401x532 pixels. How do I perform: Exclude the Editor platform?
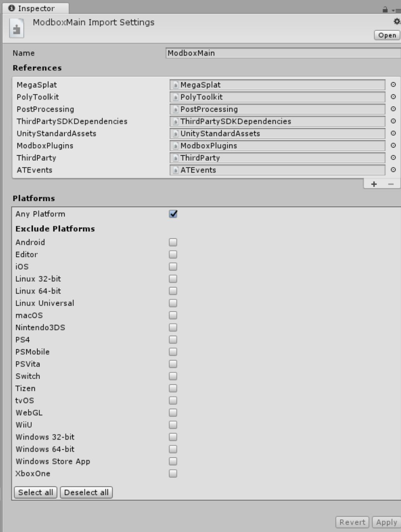(x=173, y=255)
